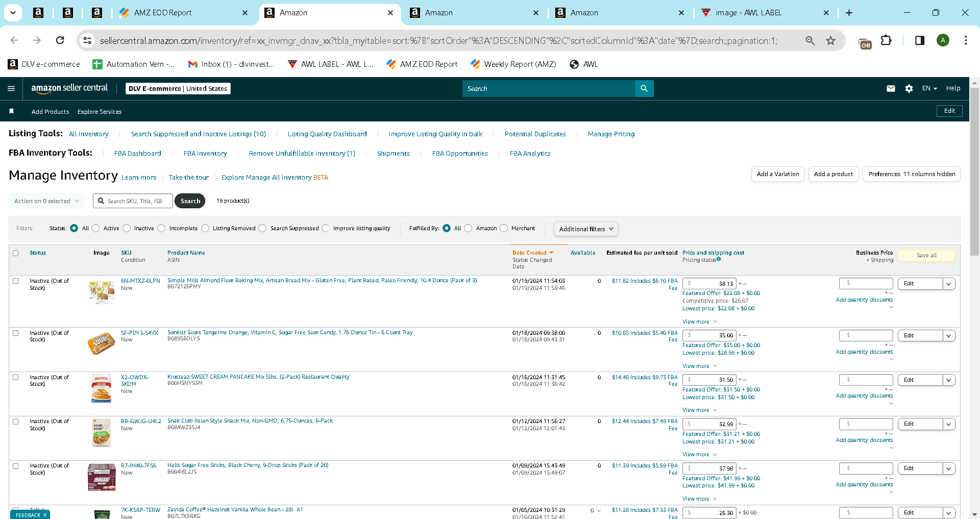Open the Action on 0 selected dropdown
Image resolution: width=980 pixels, height=519 pixels.
click(x=46, y=201)
